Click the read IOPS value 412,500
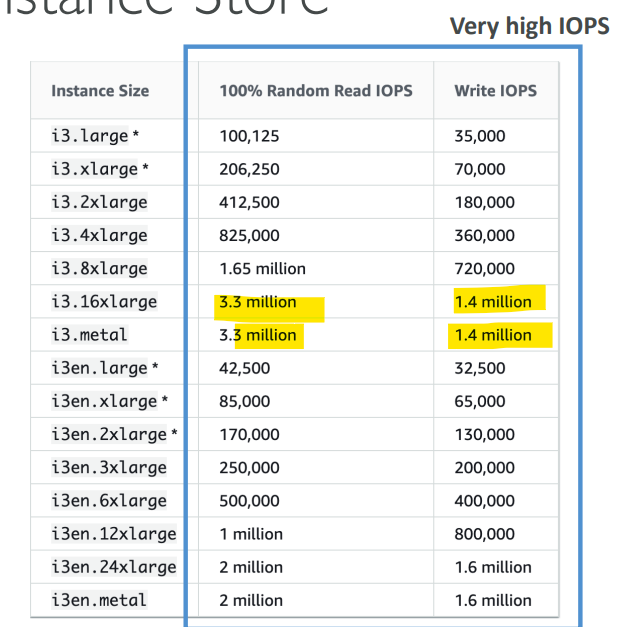This screenshot has width=627, height=627. tap(249, 202)
